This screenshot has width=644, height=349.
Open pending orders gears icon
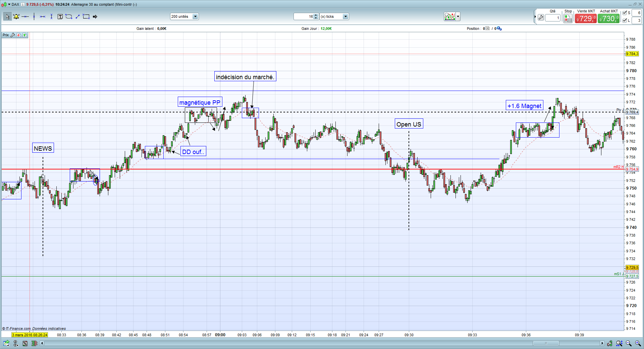point(499,29)
